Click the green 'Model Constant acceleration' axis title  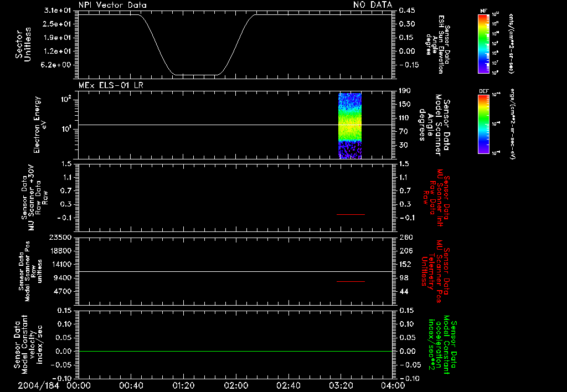pos(443,344)
